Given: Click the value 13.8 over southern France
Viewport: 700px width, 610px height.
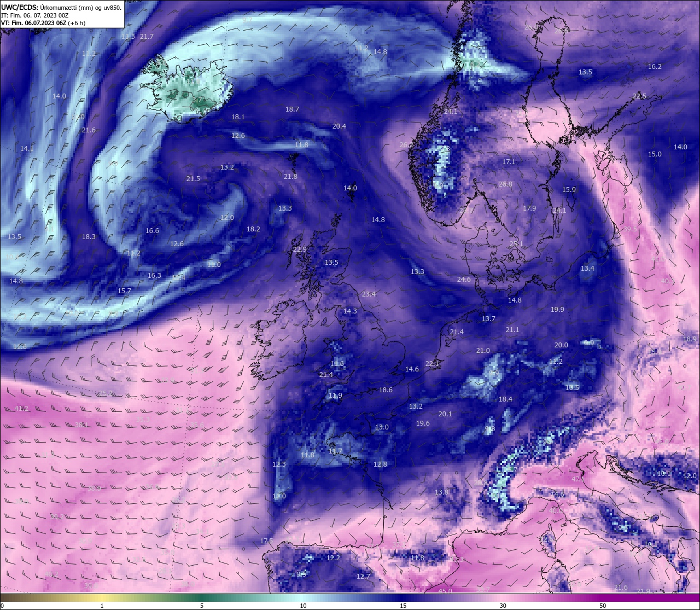Looking at the screenshot, I should [441, 492].
